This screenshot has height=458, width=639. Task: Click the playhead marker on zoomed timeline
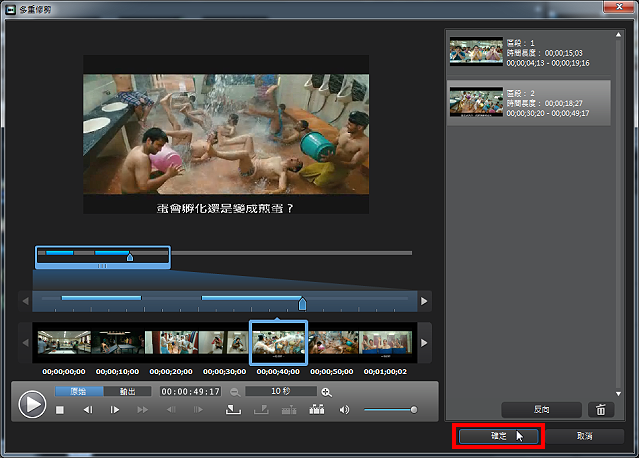point(302,304)
